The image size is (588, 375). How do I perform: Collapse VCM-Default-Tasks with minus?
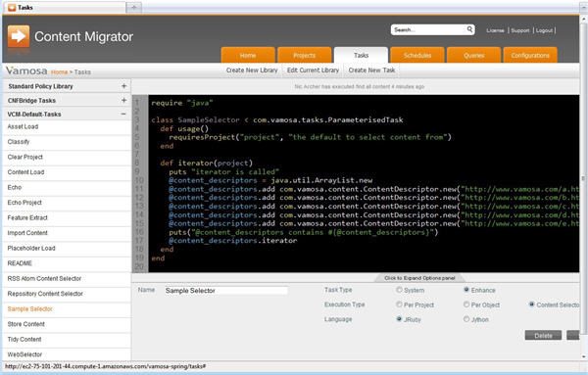(x=123, y=114)
